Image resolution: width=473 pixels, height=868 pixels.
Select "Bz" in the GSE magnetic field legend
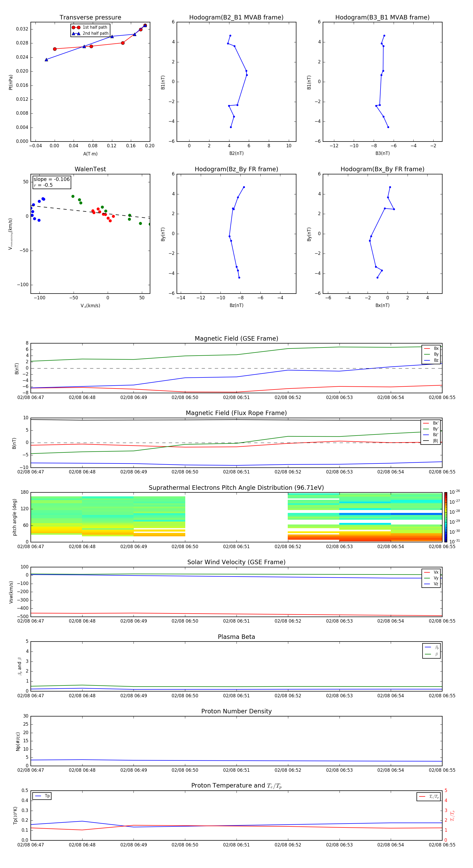pos(431,360)
